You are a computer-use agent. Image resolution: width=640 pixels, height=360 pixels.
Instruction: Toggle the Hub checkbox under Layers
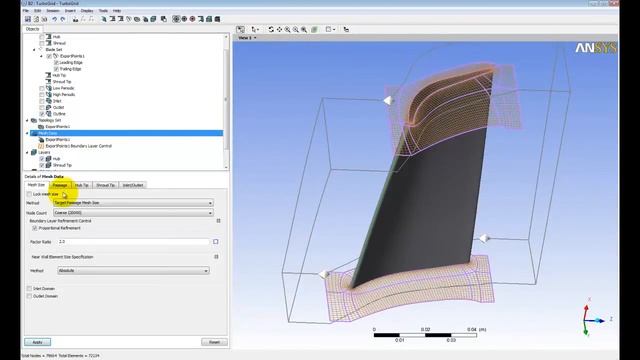(x=42, y=159)
